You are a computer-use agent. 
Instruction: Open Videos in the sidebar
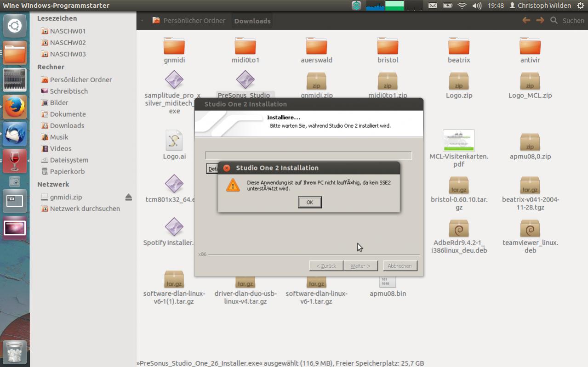click(x=56, y=149)
